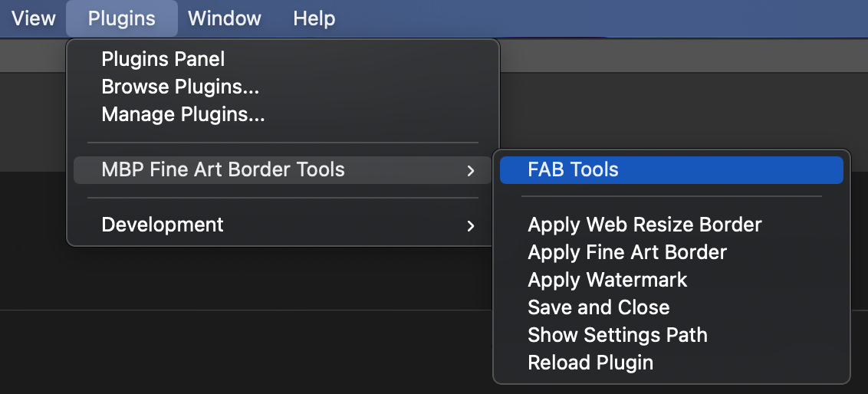Choose Apply Fine Art Border
868x394 pixels.
click(x=627, y=252)
